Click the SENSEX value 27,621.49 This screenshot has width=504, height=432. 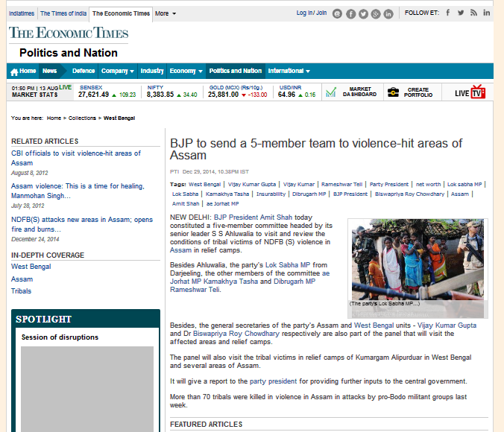93,95
